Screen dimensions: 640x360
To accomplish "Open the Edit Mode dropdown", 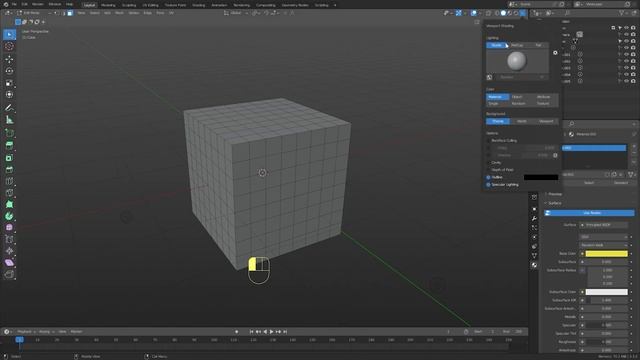I will [x=34, y=13].
